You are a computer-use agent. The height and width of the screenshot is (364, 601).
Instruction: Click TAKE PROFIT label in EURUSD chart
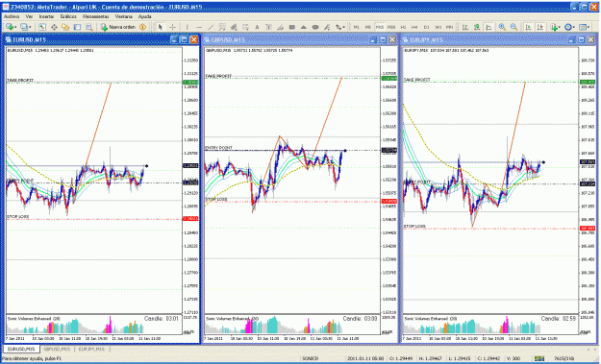pos(20,80)
